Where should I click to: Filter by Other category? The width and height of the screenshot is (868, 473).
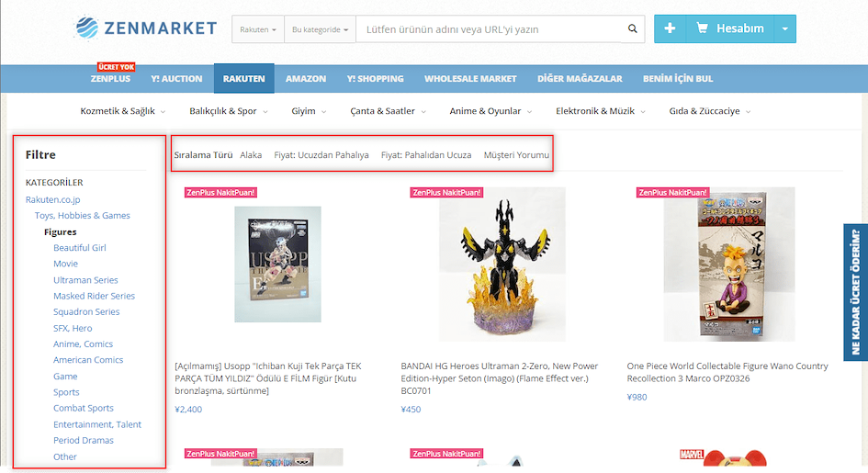(x=65, y=456)
